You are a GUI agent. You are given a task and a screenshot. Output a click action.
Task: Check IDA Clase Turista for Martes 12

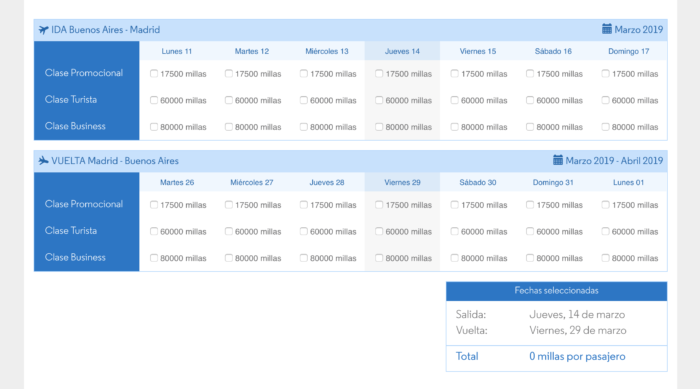coord(229,100)
